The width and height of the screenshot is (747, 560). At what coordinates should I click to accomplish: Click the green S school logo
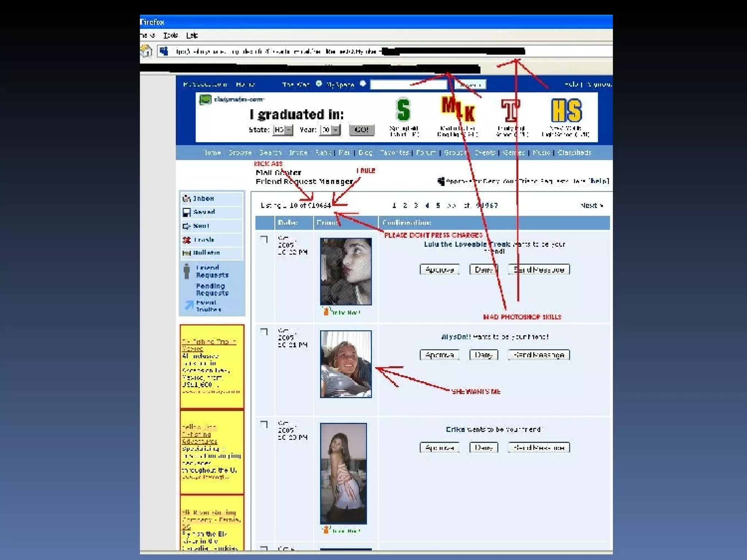point(403,110)
